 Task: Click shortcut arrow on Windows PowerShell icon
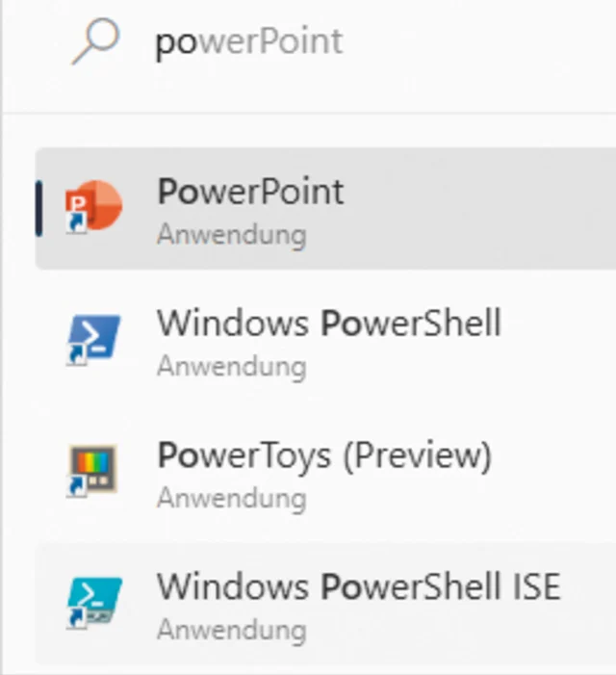pyautogui.click(x=73, y=357)
